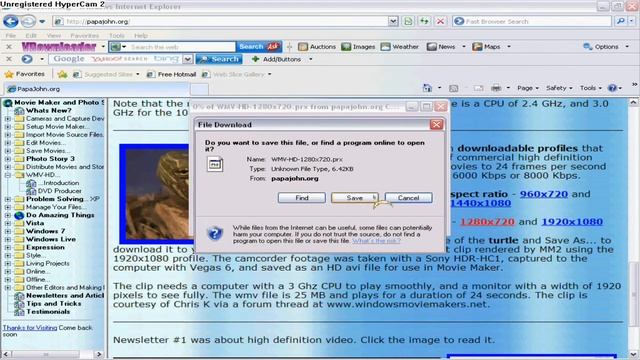This screenshot has height=360, width=640.
Task: Open News in VDownloader toolbar
Action: pos(441,47)
